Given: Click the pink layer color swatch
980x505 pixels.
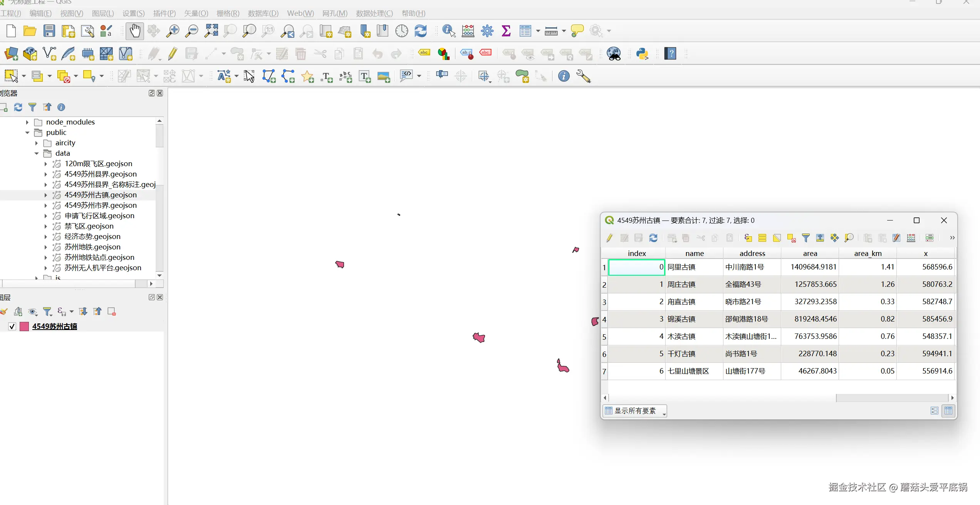Looking at the screenshot, I should coord(24,327).
